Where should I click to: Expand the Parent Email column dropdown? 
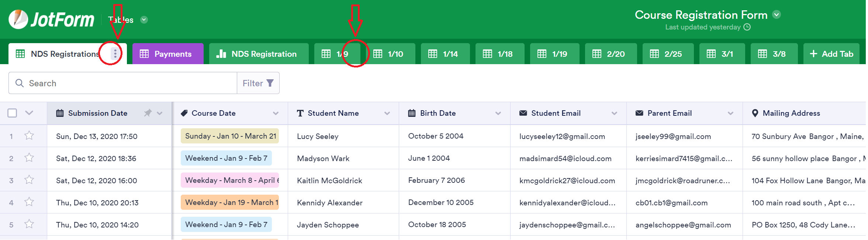(731, 113)
